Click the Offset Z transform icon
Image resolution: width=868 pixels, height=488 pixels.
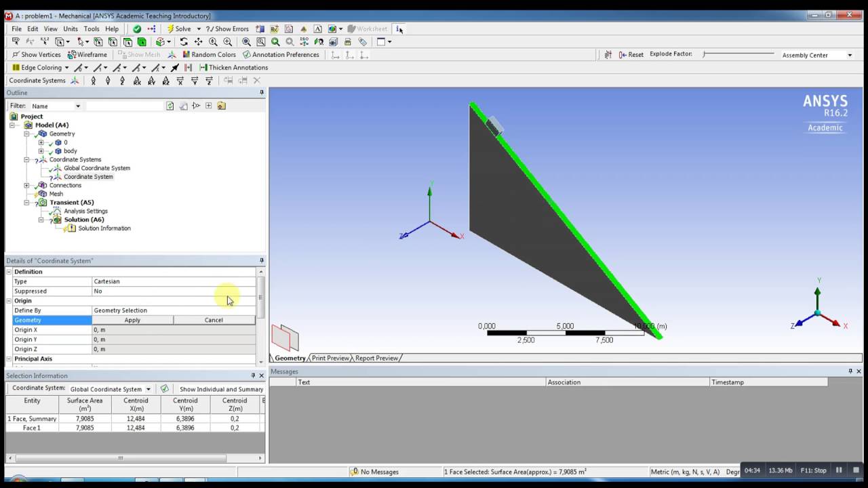pos(122,81)
